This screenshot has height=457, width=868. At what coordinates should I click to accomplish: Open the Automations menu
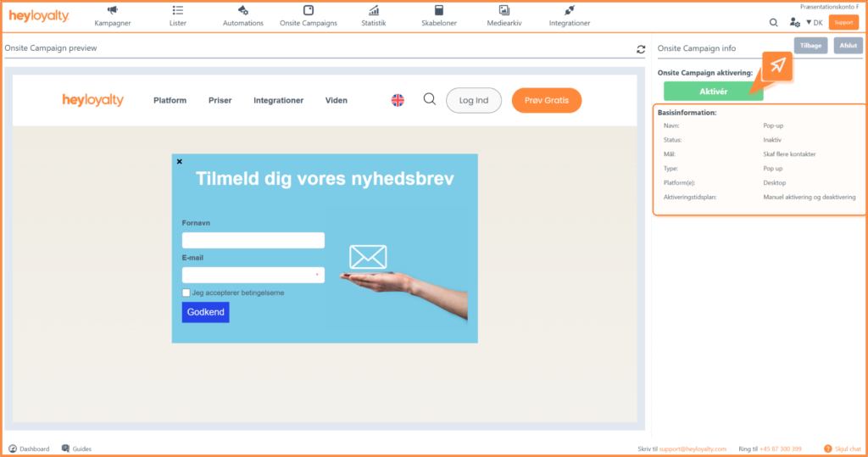pyautogui.click(x=243, y=16)
